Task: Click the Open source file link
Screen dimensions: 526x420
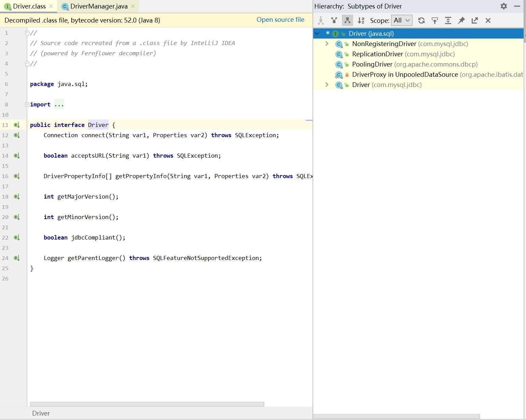Action: click(280, 19)
